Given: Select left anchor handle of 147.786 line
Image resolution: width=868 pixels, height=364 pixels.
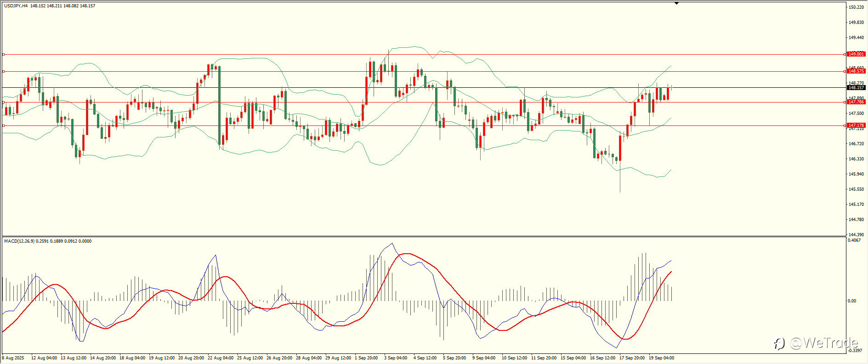Looking at the screenshot, I should click(4, 102).
